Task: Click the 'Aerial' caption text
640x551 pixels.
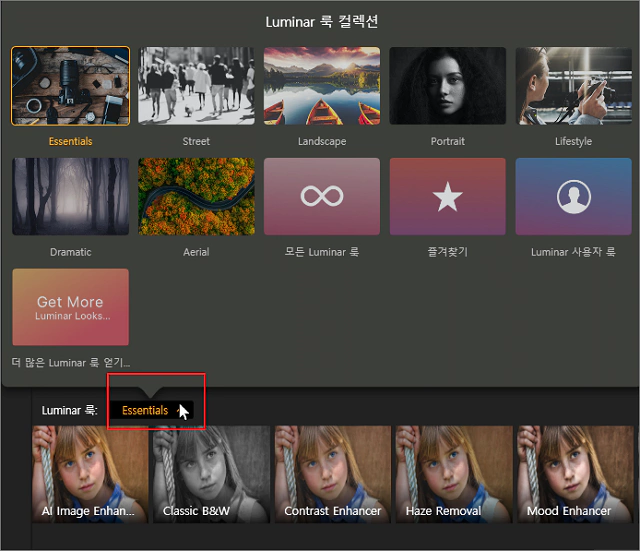Action: 196,252
